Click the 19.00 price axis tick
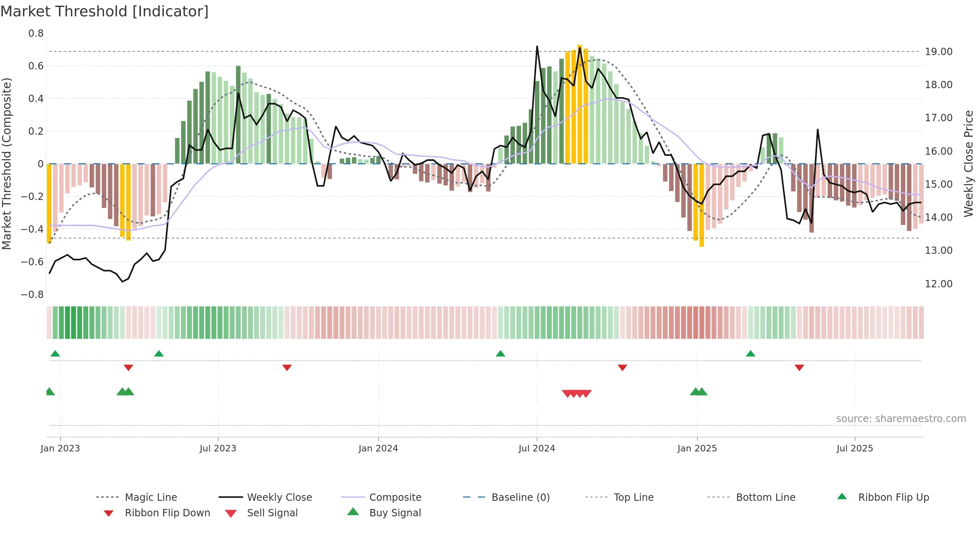 939,52
